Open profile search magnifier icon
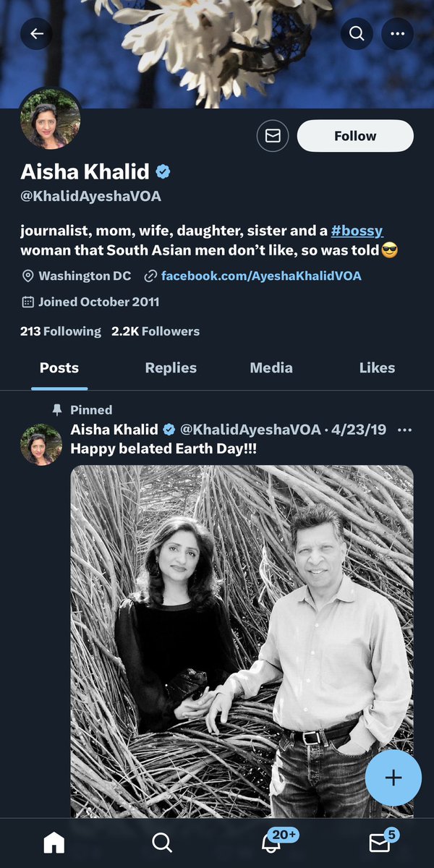The height and width of the screenshot is (868, 434). (357, 33)
